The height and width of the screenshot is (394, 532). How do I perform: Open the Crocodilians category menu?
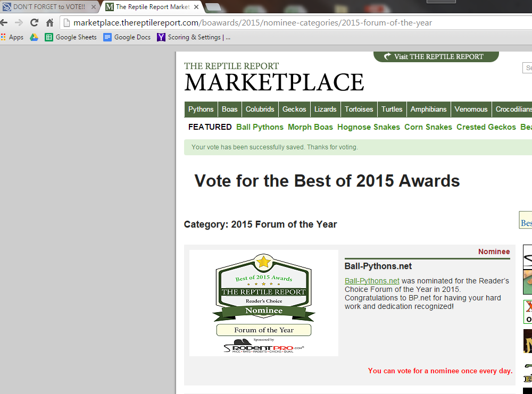tap(512, 109)
